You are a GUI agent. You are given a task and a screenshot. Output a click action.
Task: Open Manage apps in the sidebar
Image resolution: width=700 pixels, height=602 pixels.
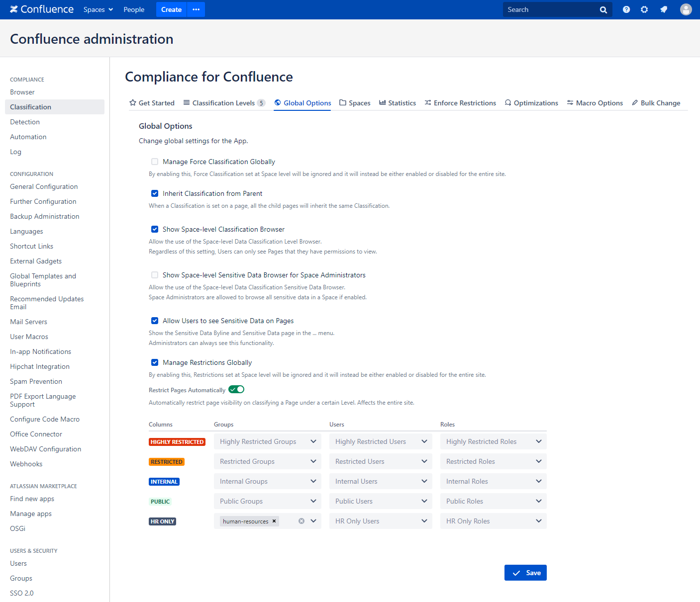point(31,514)
